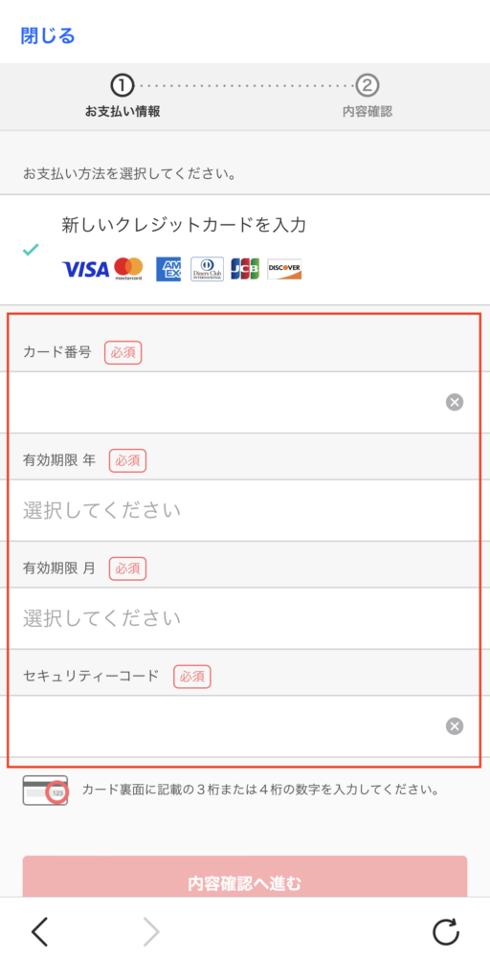
Task: Tap the Diners Club logo
Action: pyautogui.click(x=207, y=269)
